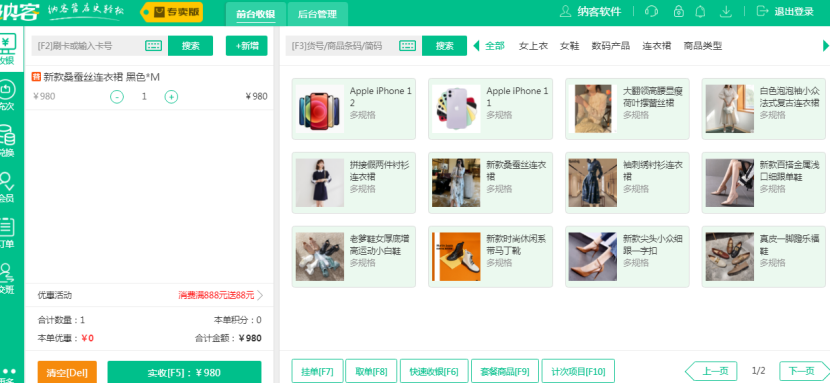
Task: Select the 女上衣 category tab
Action: pos(533,45)
